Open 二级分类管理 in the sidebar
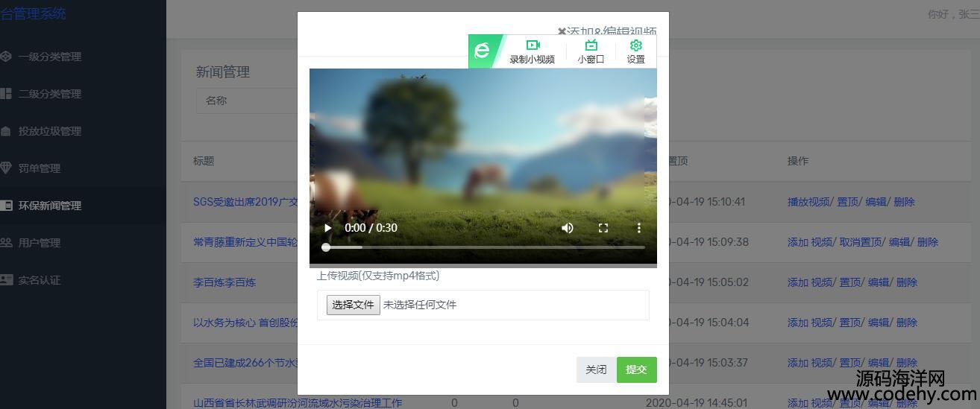Viewport: 980px width, 409px height. [50, 94]
